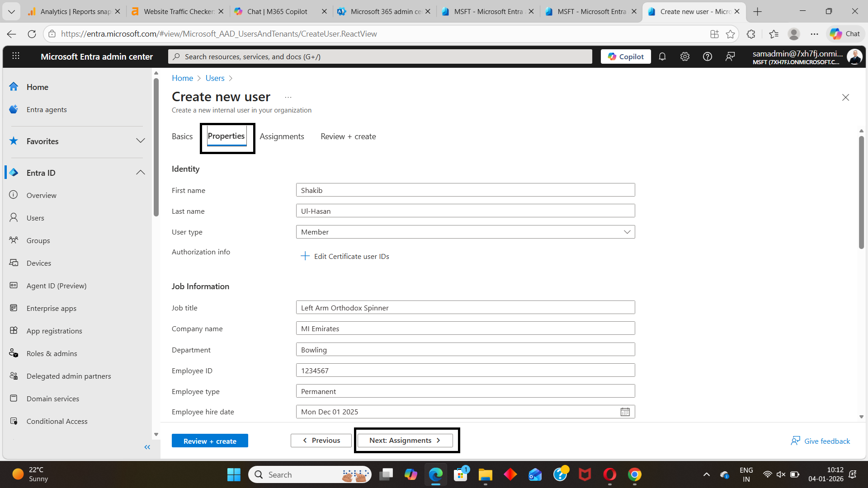Open the settings gear in portal header
This screenshot has width=868, height=488.
click(x=685, y=56)
